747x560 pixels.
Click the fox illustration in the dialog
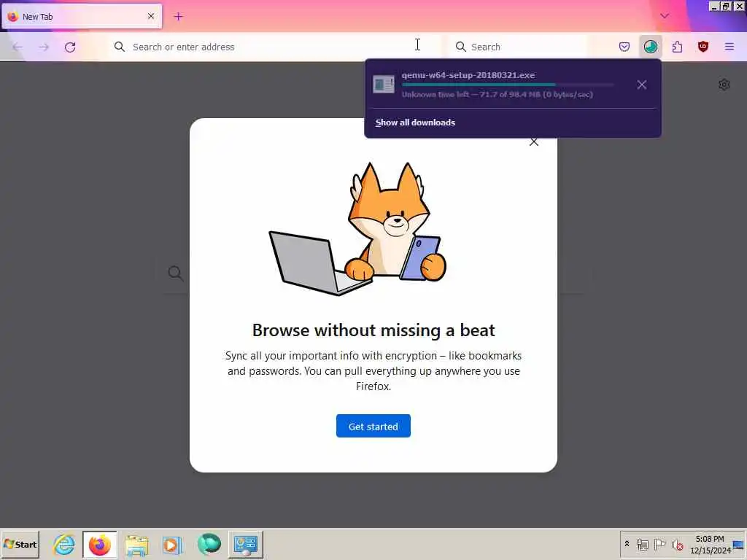[x=358, y=228]
